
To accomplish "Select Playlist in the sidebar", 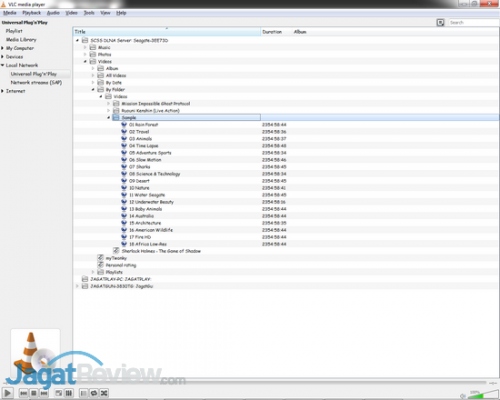I will [x=14, y=31].
